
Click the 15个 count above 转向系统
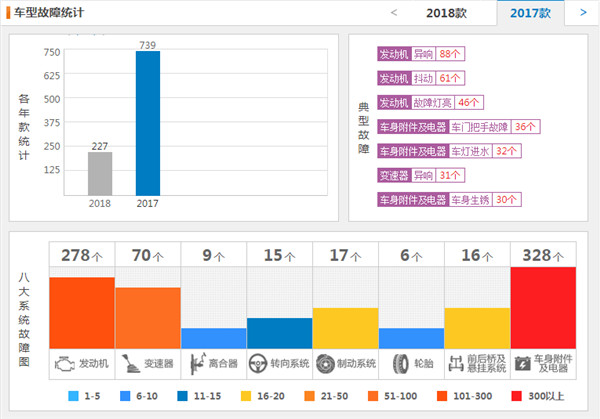279,255
